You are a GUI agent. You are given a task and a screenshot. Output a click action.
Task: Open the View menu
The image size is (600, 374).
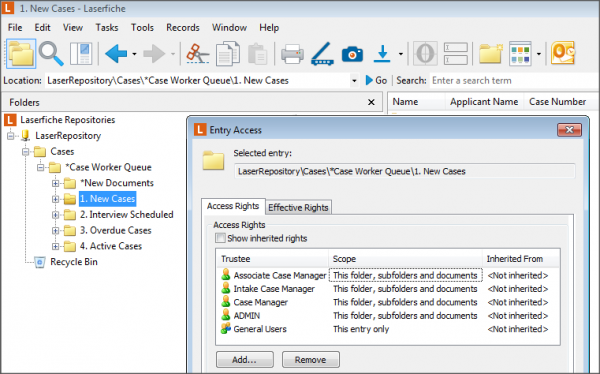[73, 28]
